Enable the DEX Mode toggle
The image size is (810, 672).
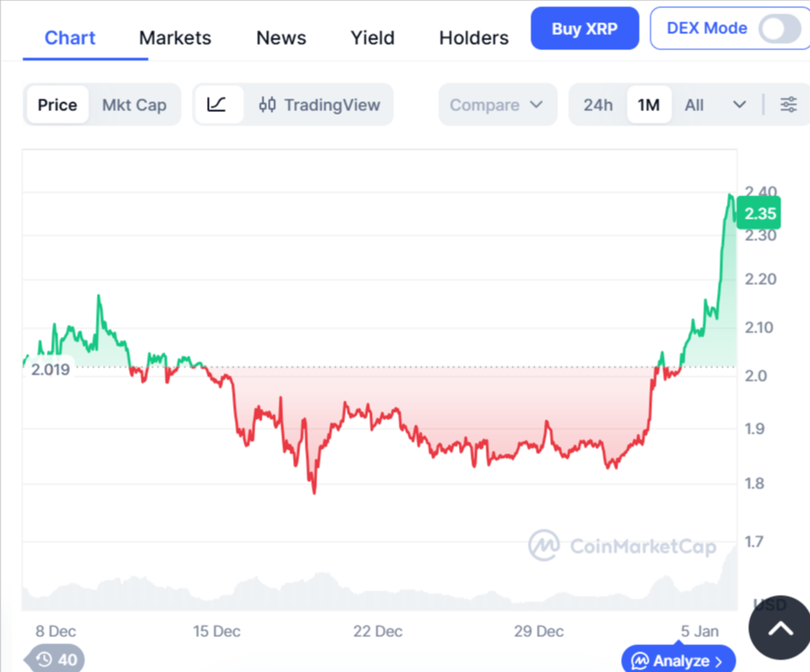click(x=778, y=29)
